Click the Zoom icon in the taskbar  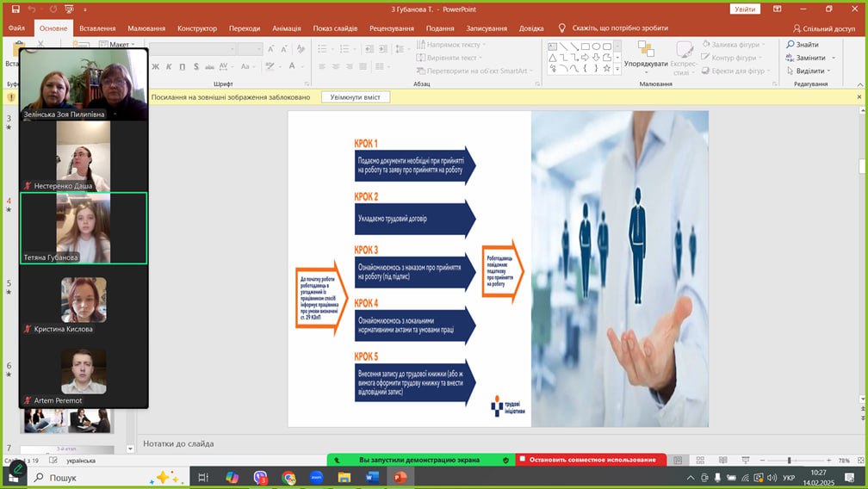click(x=316, y=477)
